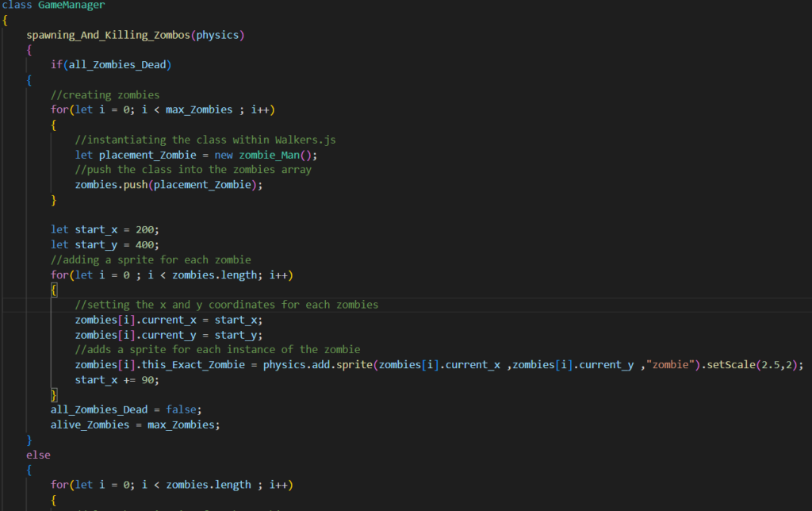Click the highlighted opening brace after zombies.length loop
Viewport: 812px width, 511px height.
click(x=54, y=290)
